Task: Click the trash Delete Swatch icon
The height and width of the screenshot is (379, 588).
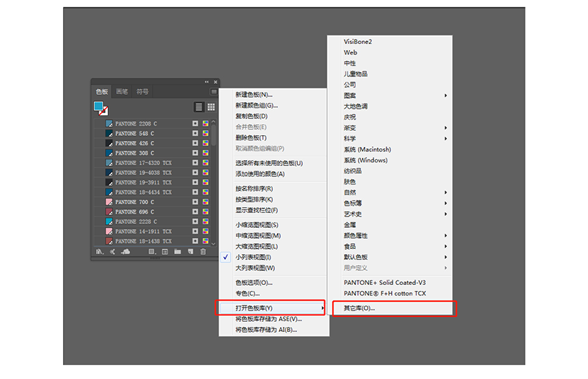Action: [204, 252]
